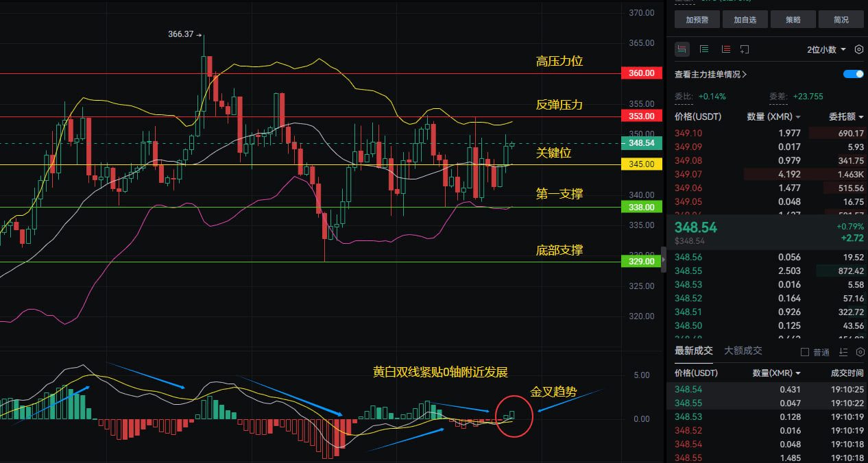Open order book settings hexagon icon
The height and width of the screenshot is (463, 868).
click(x=859, y=49)
